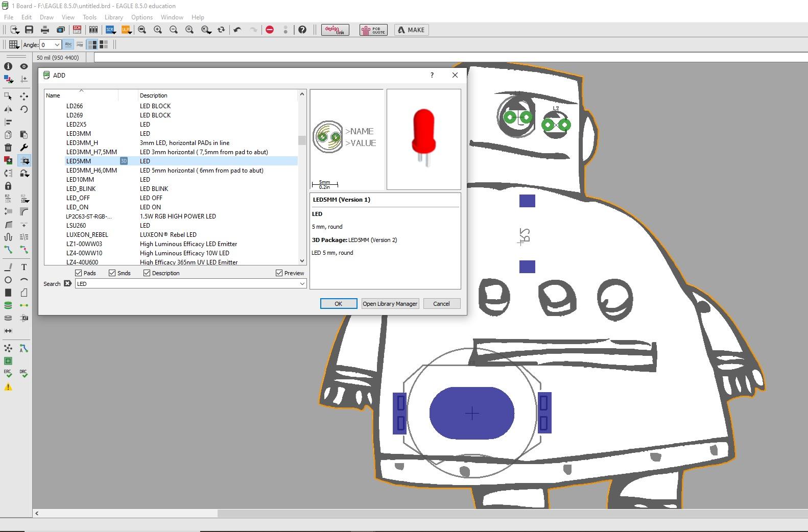
Task: Switch to schematic with SCH/BRD icon
Action: click(77, 30)
